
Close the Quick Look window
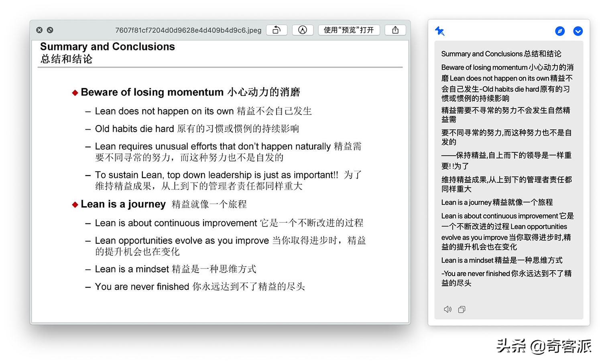coord(39,30)
